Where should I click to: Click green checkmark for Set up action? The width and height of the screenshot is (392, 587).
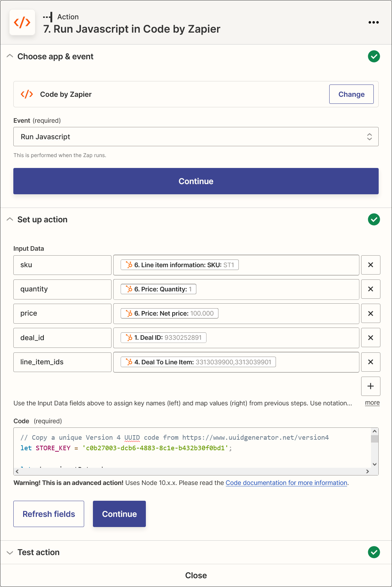pos(374,220)
